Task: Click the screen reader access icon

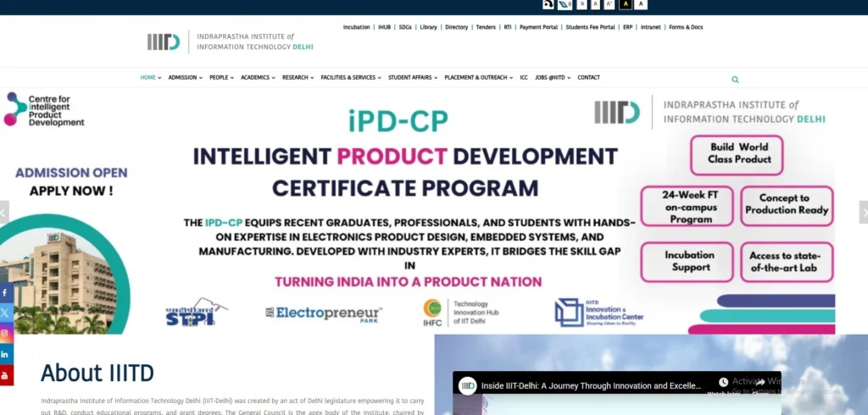Action: 565,4
